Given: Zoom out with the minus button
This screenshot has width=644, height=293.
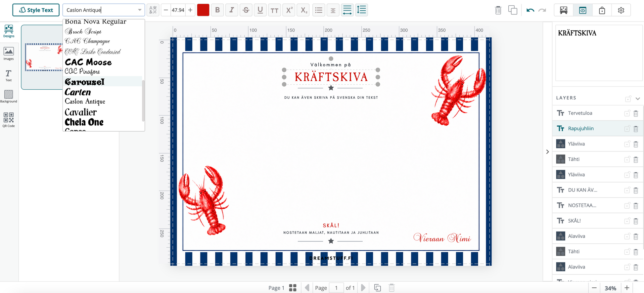Looking at the screenshot, I should coord(594,288).
